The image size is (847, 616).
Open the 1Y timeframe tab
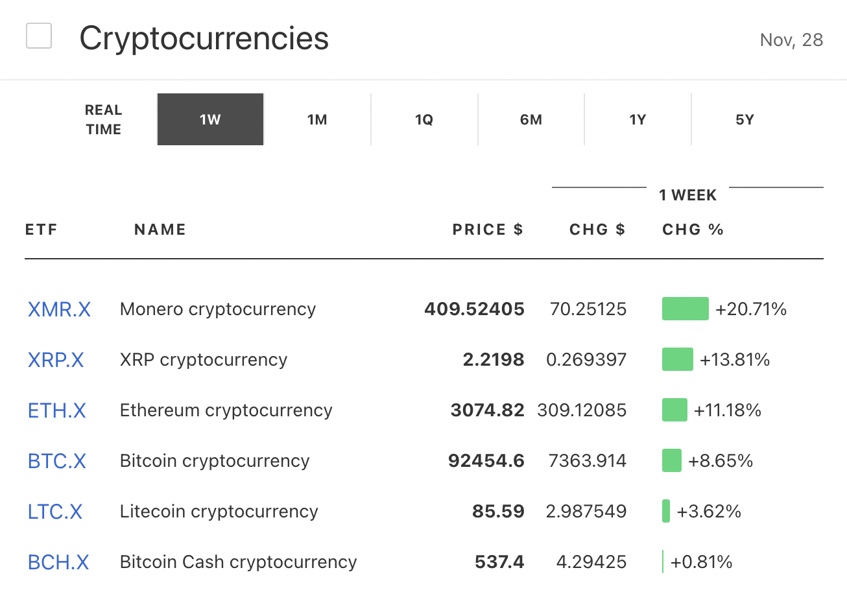click(638, 120)
